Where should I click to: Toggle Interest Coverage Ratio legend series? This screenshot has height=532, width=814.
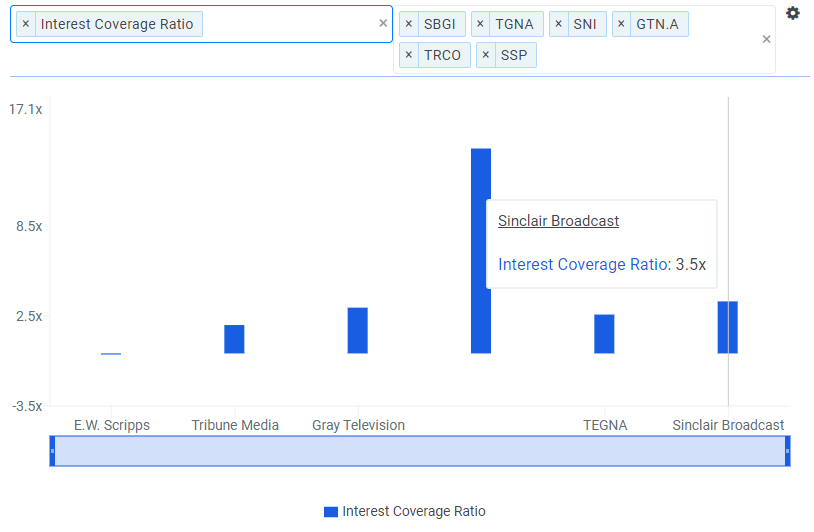[404, 511]
